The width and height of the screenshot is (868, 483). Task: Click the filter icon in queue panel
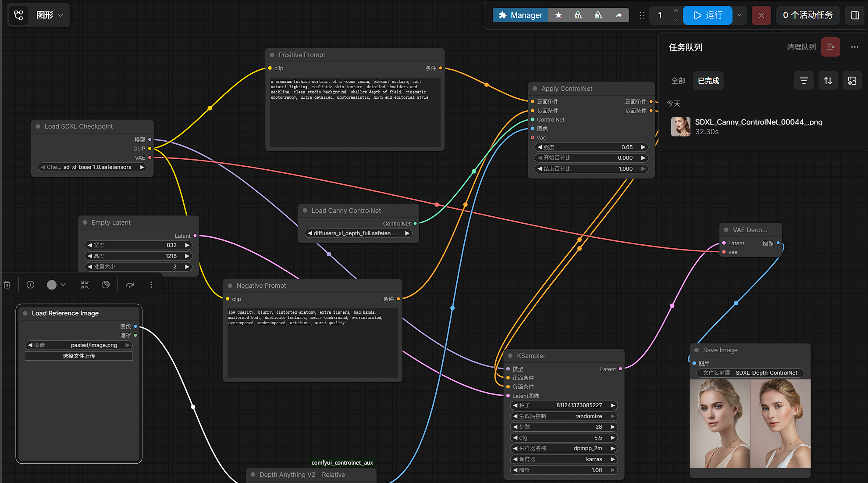[804, 81]
